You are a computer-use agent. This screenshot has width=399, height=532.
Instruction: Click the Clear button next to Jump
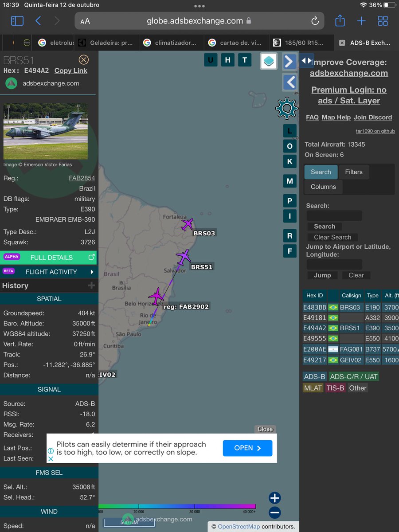pos(356,275)
